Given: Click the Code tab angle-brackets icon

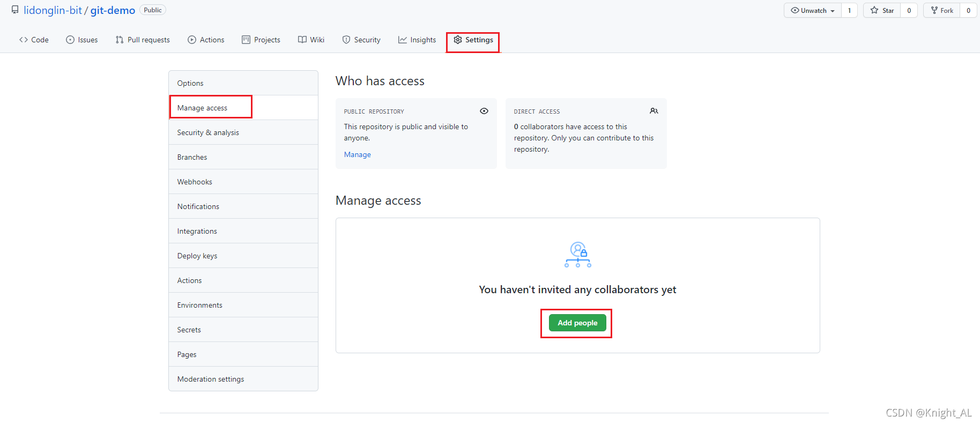Looking at the screenshot, I should pos(24,40).
